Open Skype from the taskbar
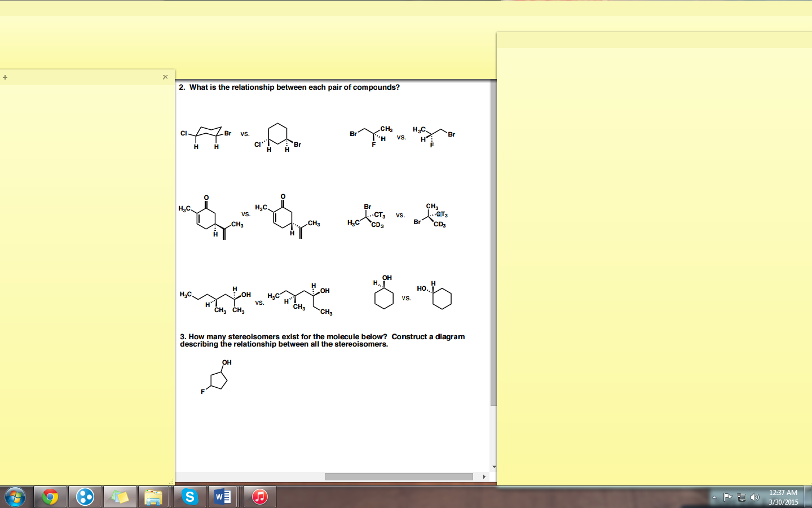The height and width of the screenshot is (508, 812). coord(189,497)
